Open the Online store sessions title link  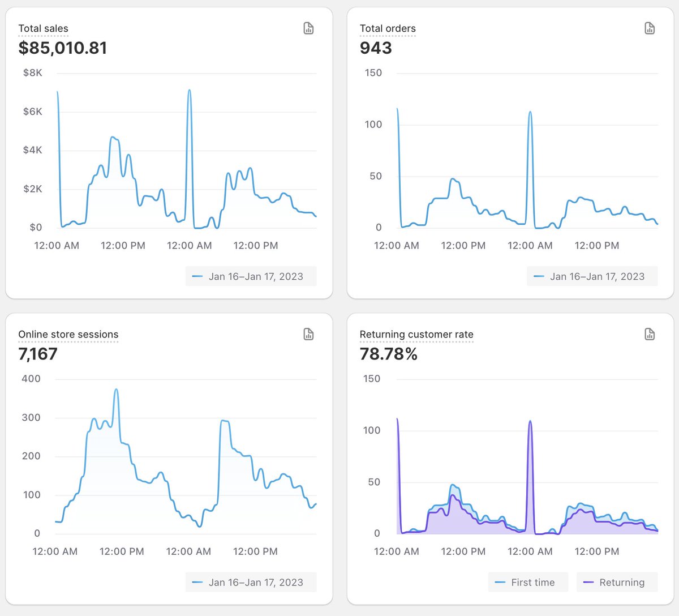click(68, 334)
